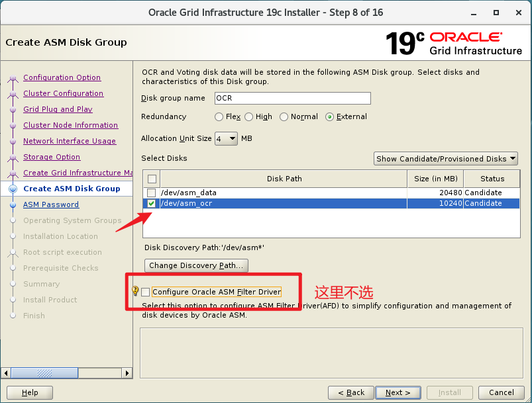Click the Next button
532x403 pixels.
click(x=398, y=392)
